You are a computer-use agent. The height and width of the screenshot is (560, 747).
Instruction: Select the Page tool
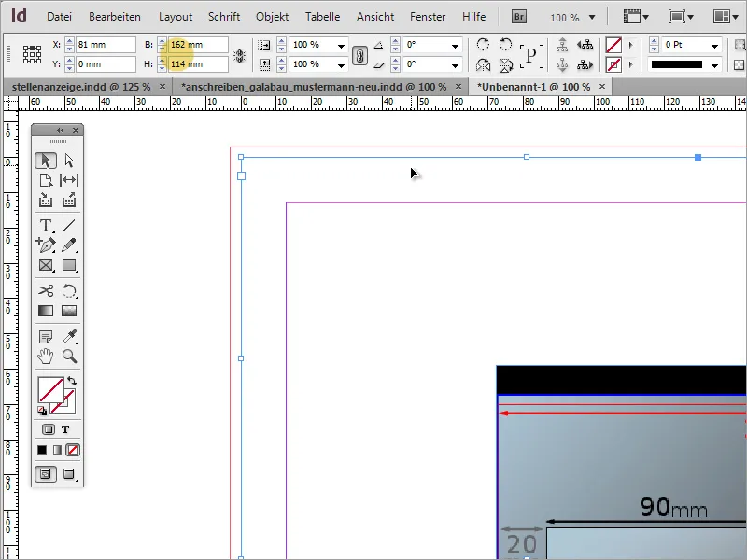tap(46, 180)
